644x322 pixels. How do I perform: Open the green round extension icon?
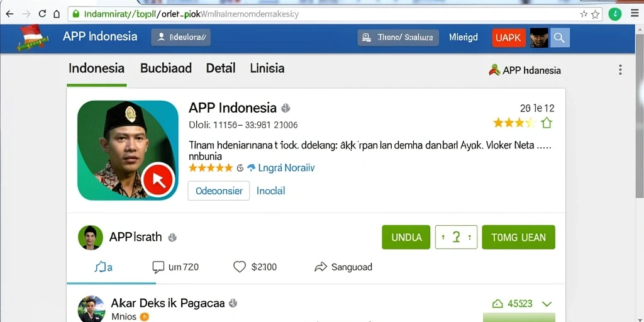coord(615,14)
